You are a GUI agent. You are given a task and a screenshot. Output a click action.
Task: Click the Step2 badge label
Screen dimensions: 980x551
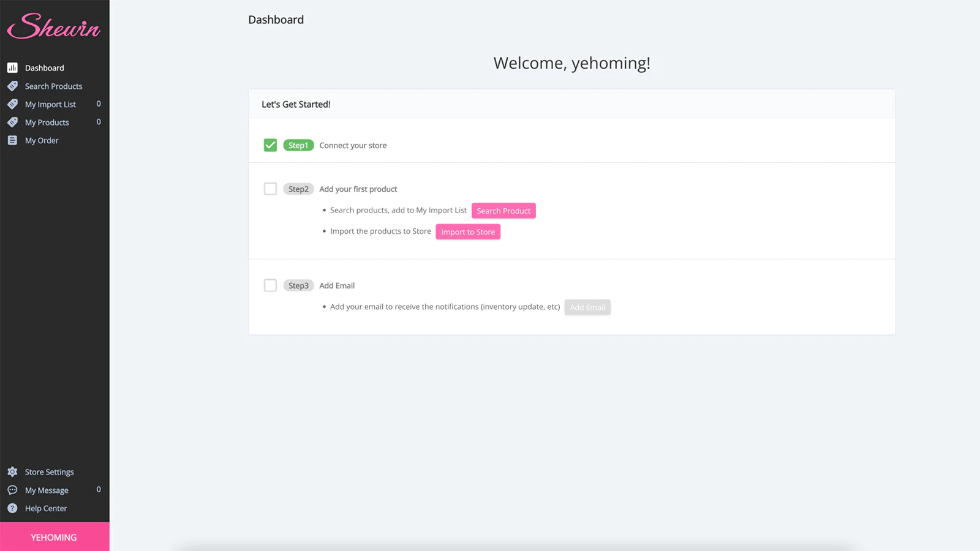pos(298,189)
